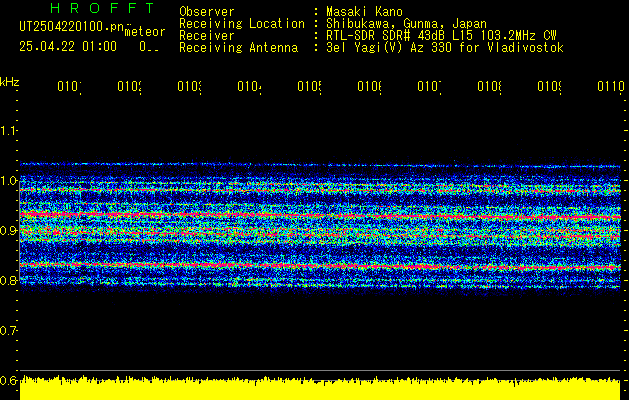Viewport: 629px width, 400px height.
Task: Click the 0105 time marker
Action: [310, 87]
